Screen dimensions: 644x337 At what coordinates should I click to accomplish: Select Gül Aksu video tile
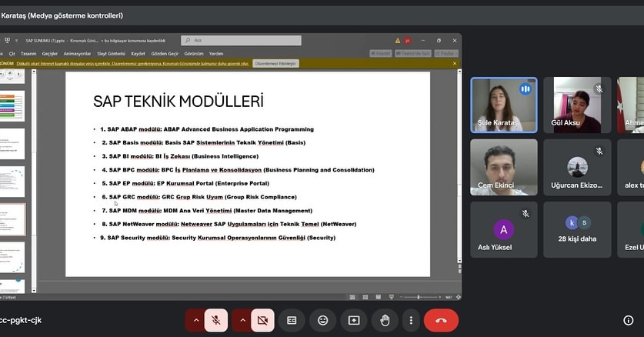coord(577,105)
